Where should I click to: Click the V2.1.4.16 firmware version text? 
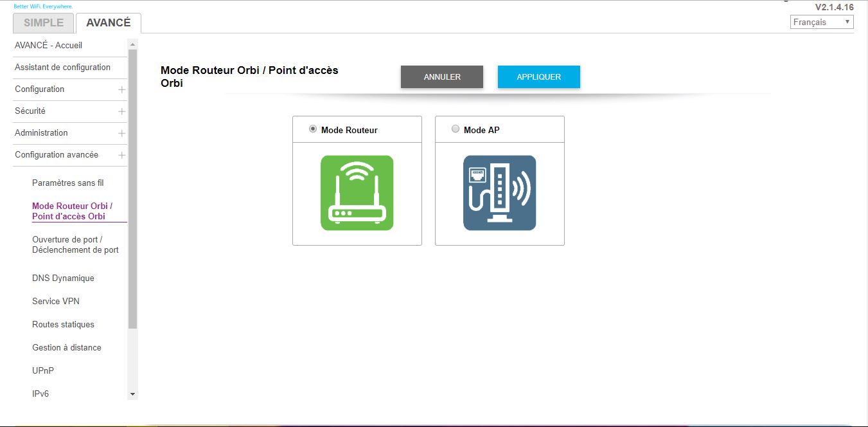(x=835, y=7)
